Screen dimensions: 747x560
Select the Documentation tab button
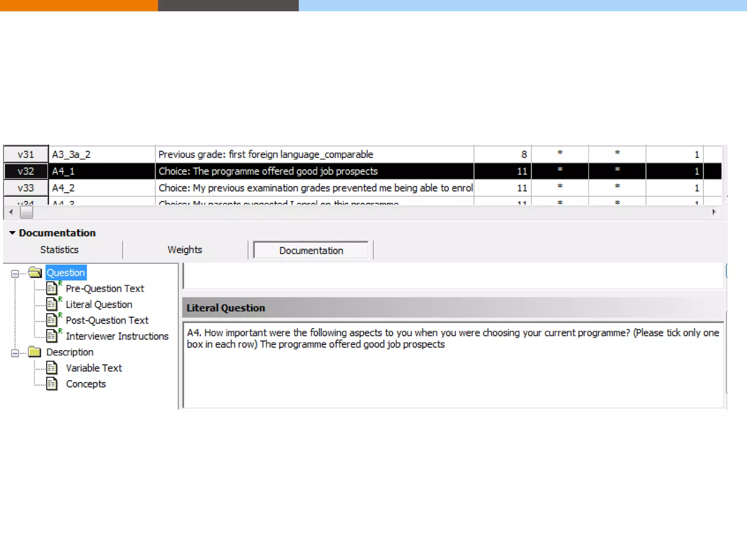[x=311, y=250]
